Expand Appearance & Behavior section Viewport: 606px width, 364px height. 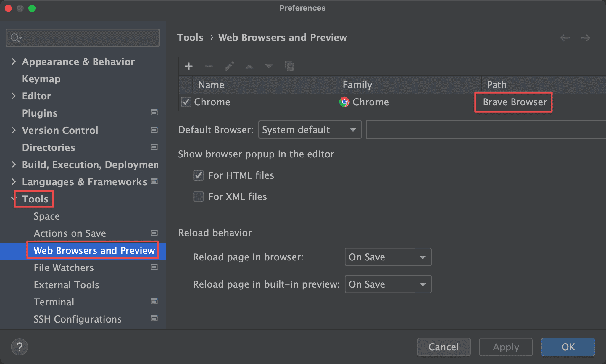tap(14, 62)
